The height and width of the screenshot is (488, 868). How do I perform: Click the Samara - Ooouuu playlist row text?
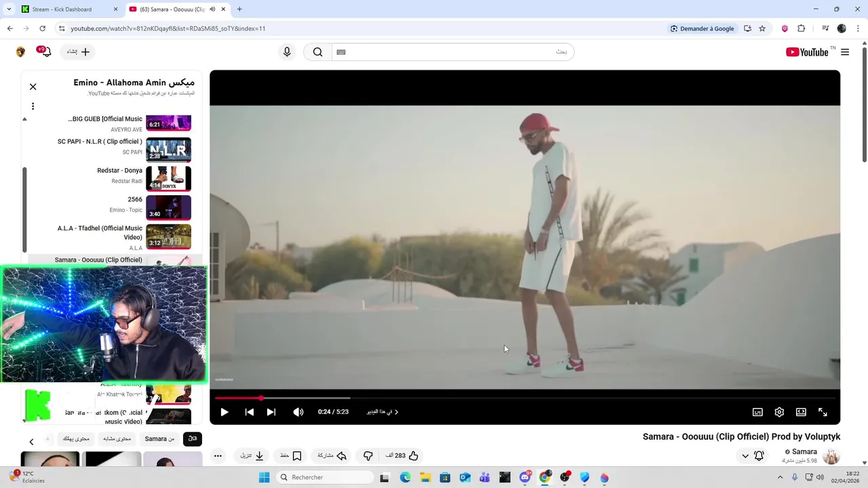[98, 260]
